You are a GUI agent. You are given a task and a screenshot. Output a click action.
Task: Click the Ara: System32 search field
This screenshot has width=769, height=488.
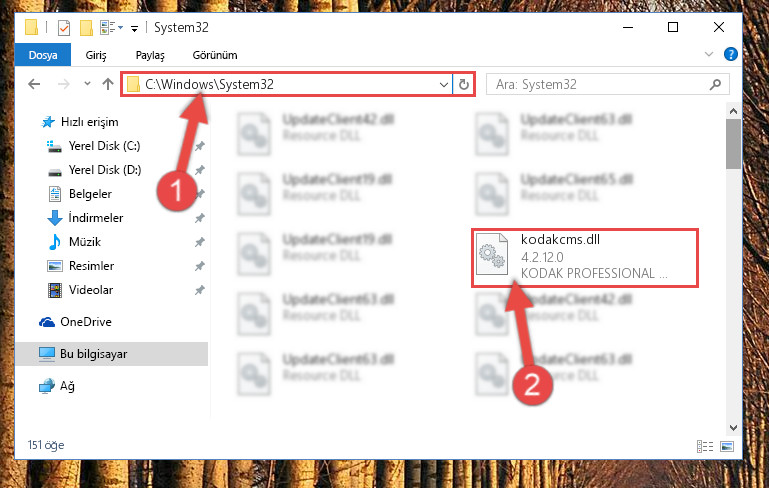click(x=599, y=84)
